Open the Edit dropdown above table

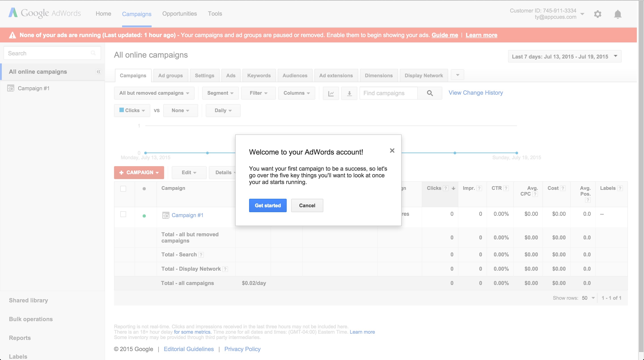[189, 172]
